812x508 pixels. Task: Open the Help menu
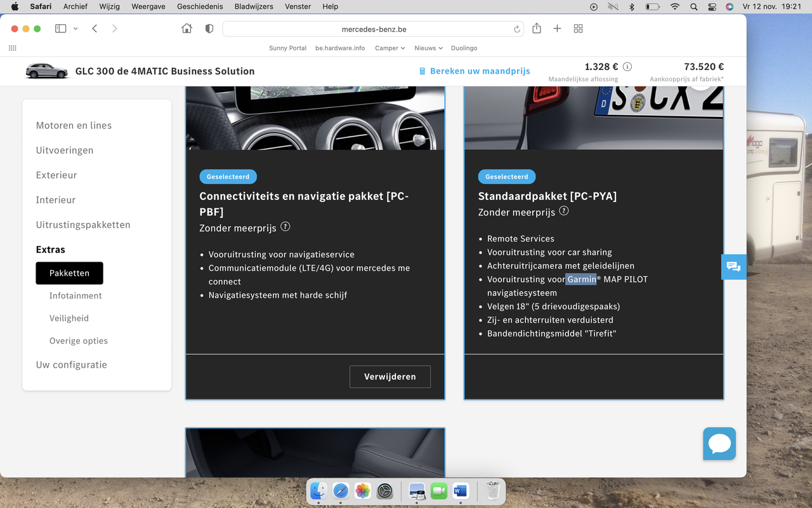pyautogui.click(x=331, y=6)
